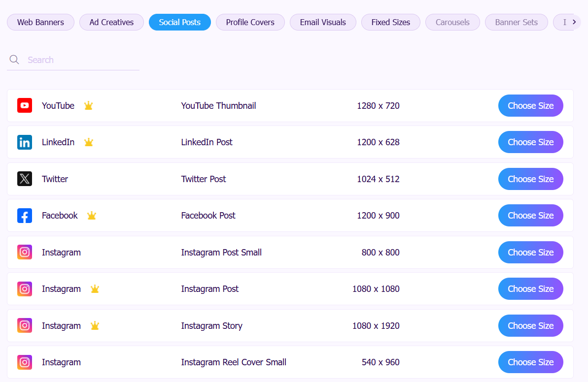Click the Twitter platform name
Image resolution: width=588 pixels, height=382 pixels.
pyautogui.click(x=55, y=179)
